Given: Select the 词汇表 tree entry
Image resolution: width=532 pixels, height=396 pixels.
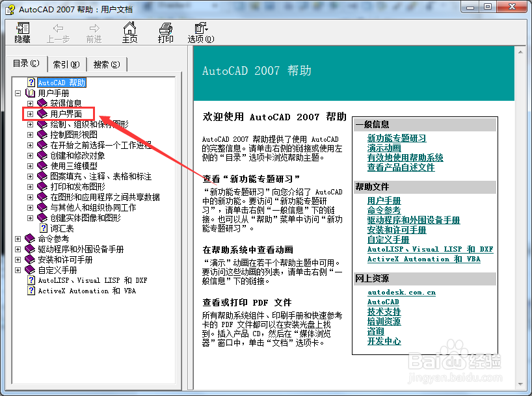Looking at the screenshot, I should click(x=62, y=228).
